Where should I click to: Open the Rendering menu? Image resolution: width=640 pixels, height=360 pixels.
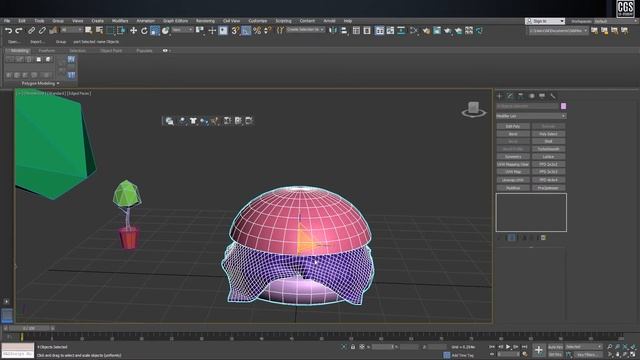coord(205,21)
